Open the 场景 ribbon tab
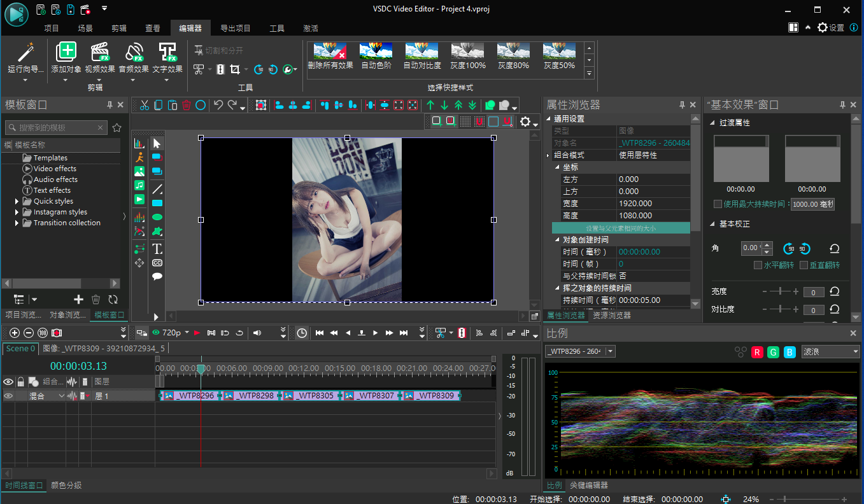Screen dimensions: 864x504 click(85, 28)
